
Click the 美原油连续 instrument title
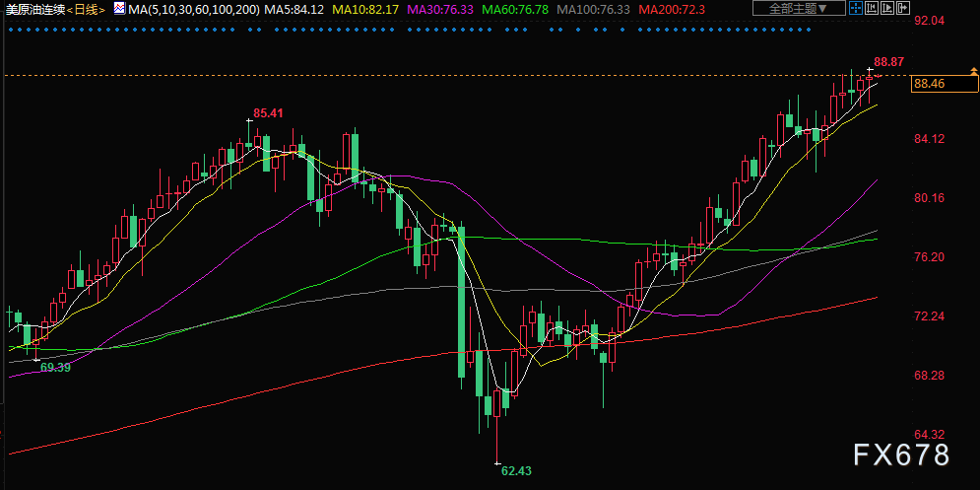pyautogui.click(x=34, y=10)
